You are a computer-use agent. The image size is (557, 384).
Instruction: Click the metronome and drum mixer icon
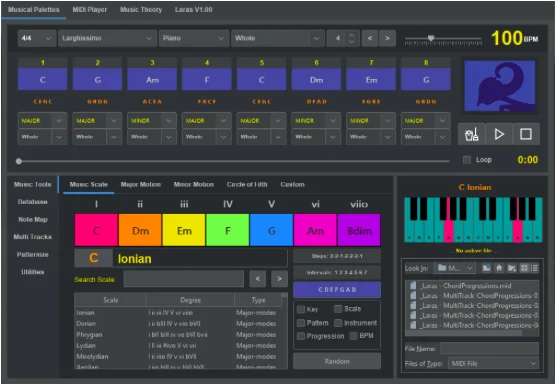(x=471, y=134)
